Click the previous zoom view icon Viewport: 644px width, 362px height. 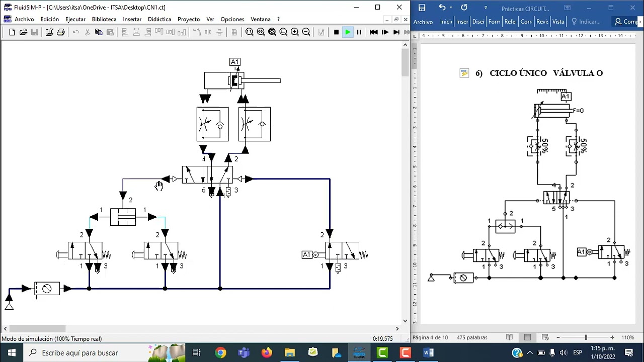(x=261, y=32)
